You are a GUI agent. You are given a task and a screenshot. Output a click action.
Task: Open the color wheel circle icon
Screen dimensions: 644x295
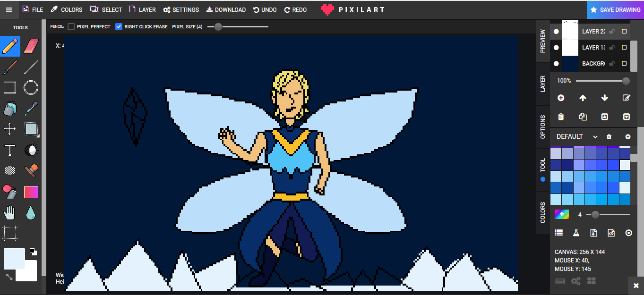click(628, 233)
